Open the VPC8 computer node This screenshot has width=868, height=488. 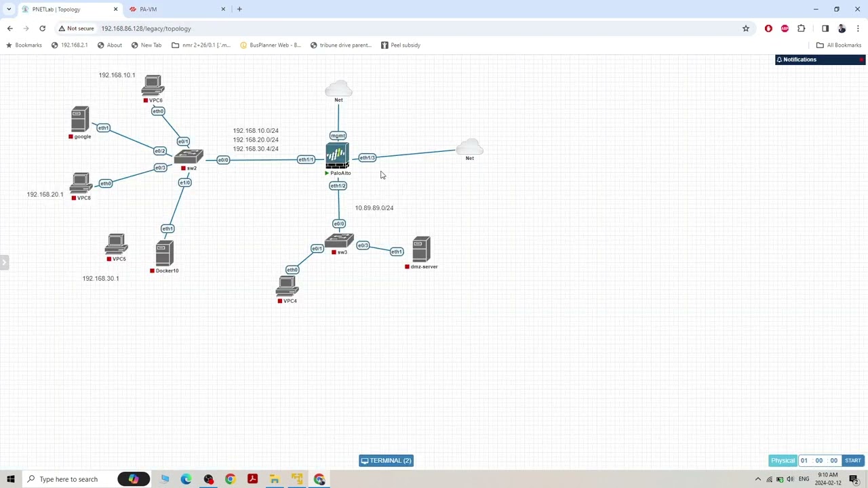[x=81, y=183]
